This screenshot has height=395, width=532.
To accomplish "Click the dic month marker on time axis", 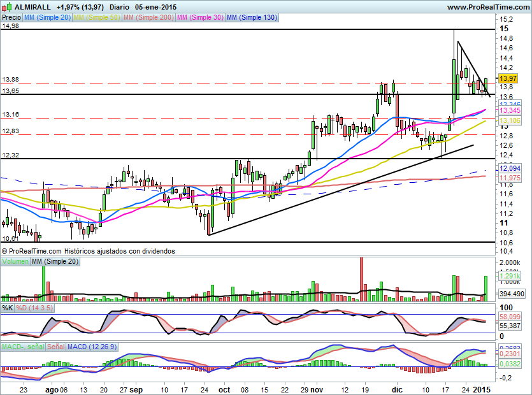I will [397, 390].
